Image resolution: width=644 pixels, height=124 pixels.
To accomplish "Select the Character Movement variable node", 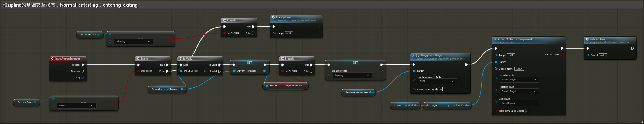I will [x=358, y=92].
